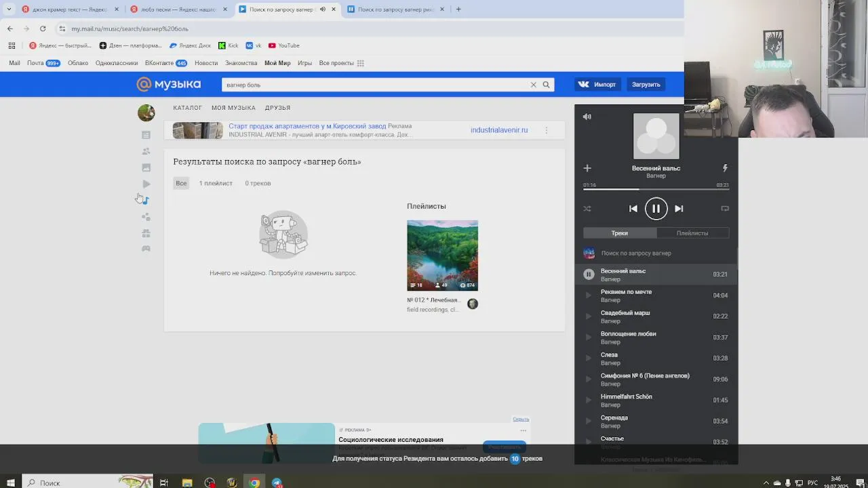This screenshot has height=488, width=868.
Task: Clear the search query with X icon
Action: click(533, 85)
